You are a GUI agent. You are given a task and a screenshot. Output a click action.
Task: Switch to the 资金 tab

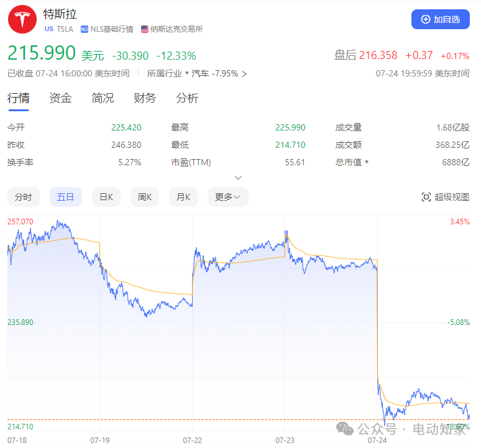pyautogui.click(x=60, y=98)
